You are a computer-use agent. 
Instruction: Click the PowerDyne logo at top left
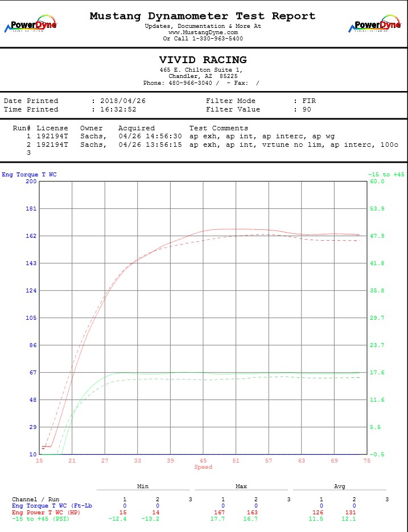pos(30,25)
